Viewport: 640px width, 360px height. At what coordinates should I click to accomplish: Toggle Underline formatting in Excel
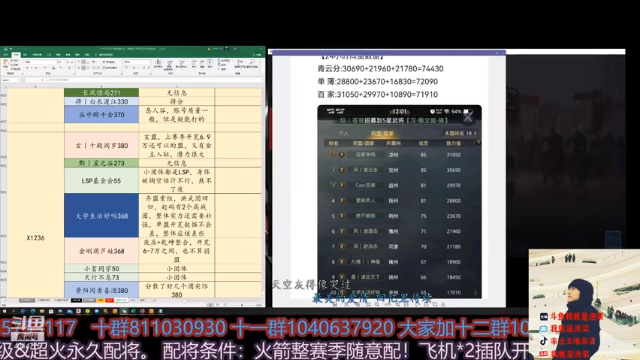tap(36, 67)
